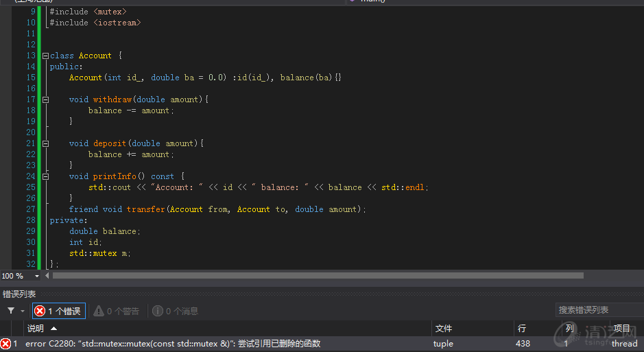Click the red error icon in the C2280 row

(5, 344)
